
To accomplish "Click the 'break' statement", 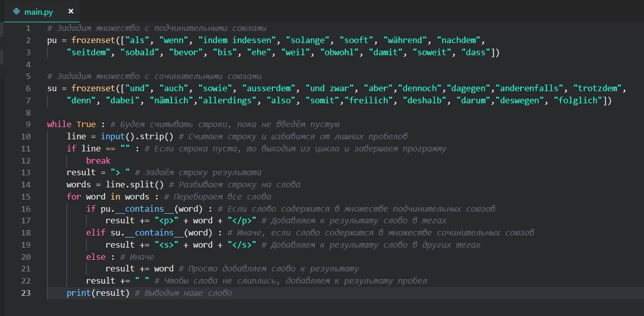I will (98, 161).
